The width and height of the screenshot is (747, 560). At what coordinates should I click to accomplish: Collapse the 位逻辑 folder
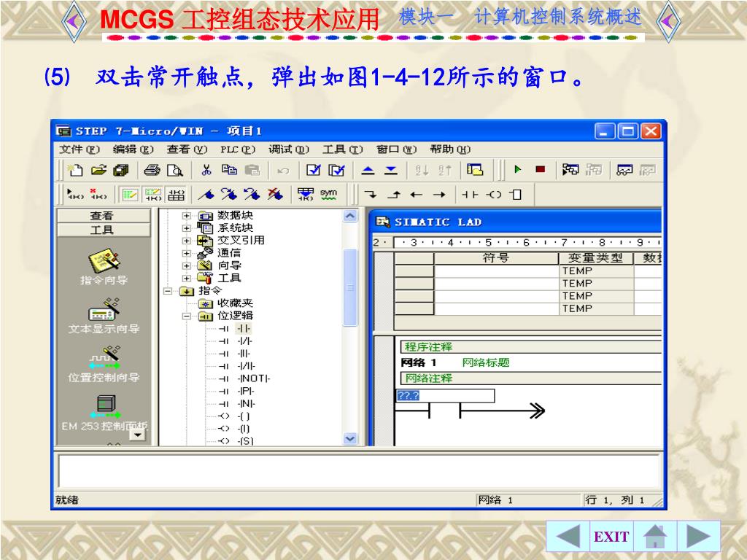click(187, 316)
